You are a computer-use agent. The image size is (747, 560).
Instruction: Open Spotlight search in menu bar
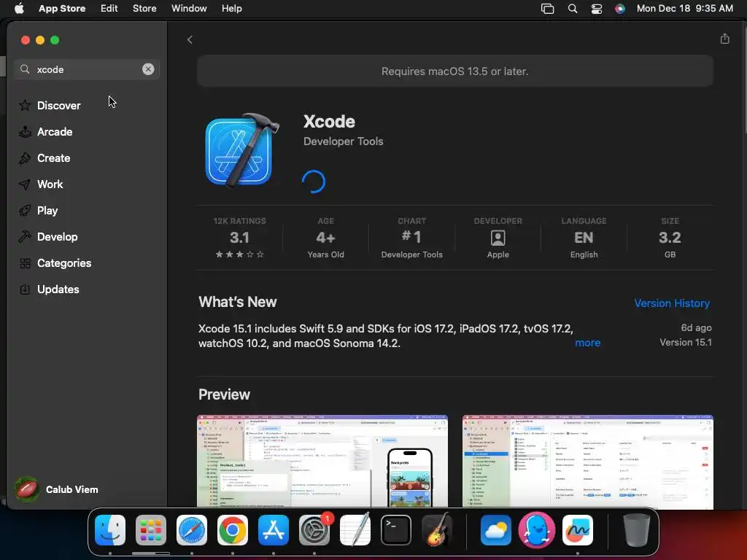[573, 9]
